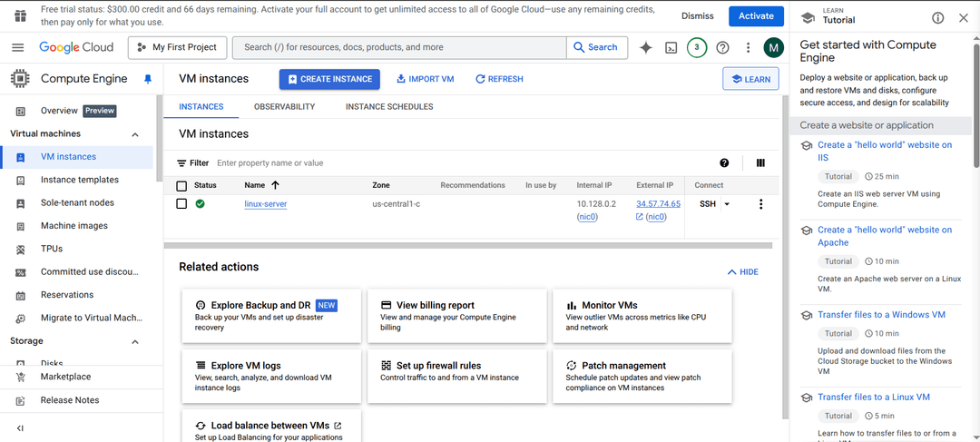Click the Release Notes icon
The height and width of the screenshot is (442, 980).
point(21,401)
